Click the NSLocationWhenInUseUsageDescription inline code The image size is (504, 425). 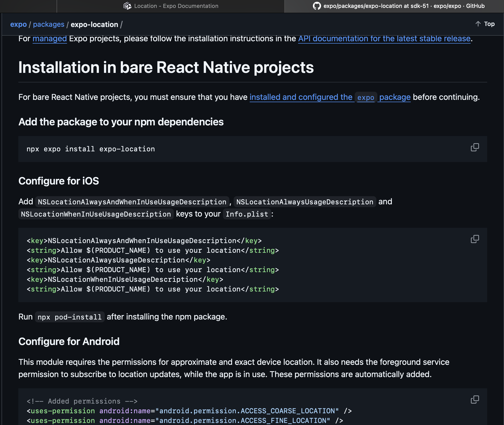(96, 214)
